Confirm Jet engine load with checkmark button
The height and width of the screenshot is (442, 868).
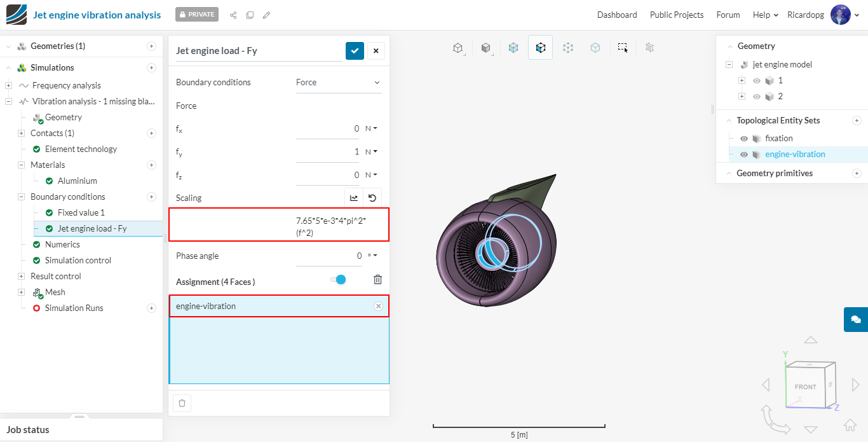[x=355, y=51]
